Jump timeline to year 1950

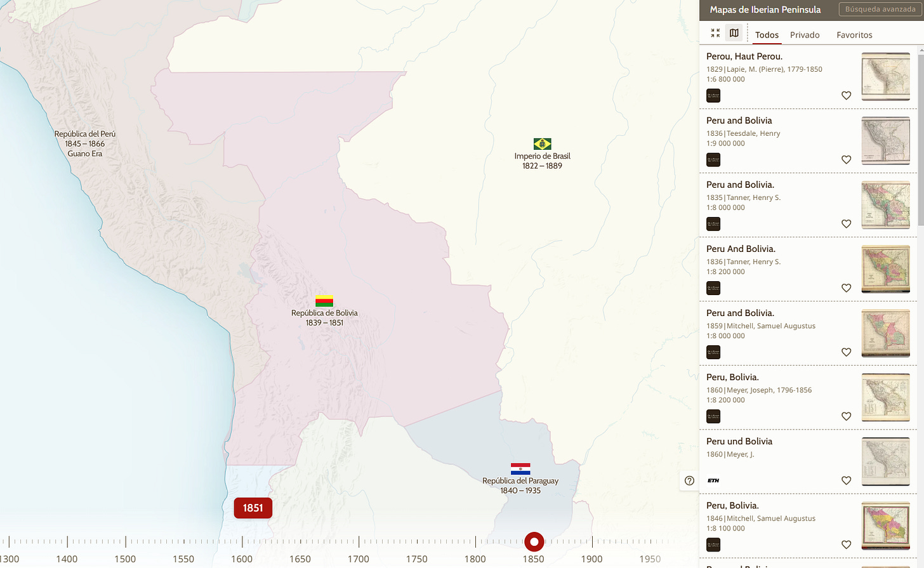pos(650,559)
